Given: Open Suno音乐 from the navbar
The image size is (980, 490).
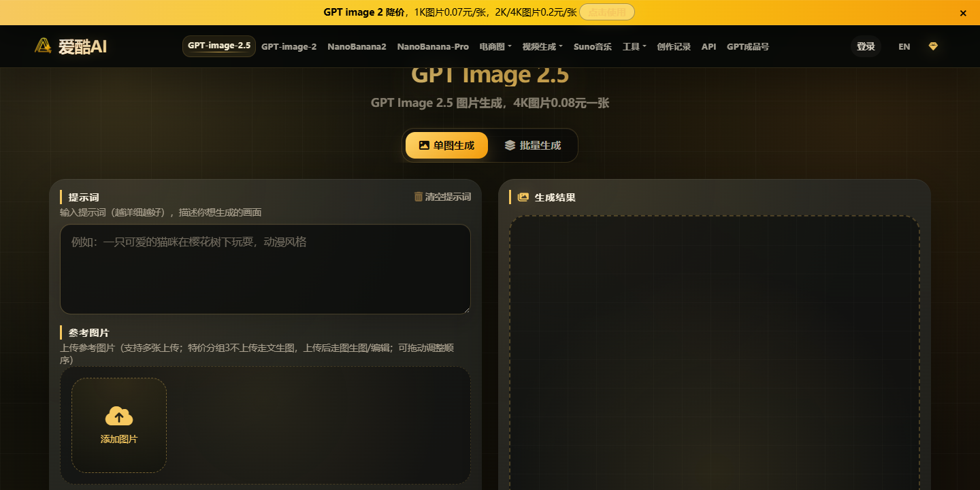Looking at the screenshot, I should point(593,46).
